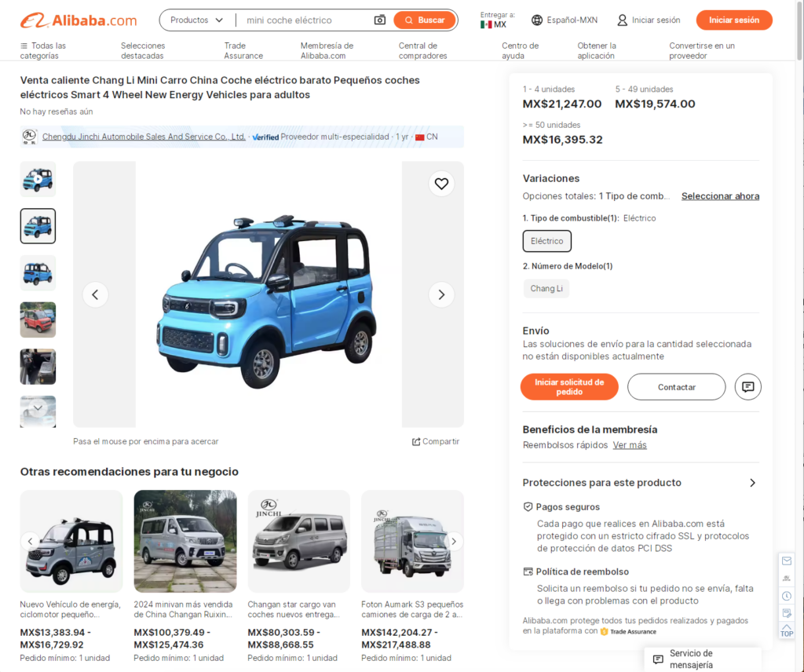This screenshot has width=804, height=672.
Task: Click the TOP back-to-top icon
Action: tap(787, 630)
